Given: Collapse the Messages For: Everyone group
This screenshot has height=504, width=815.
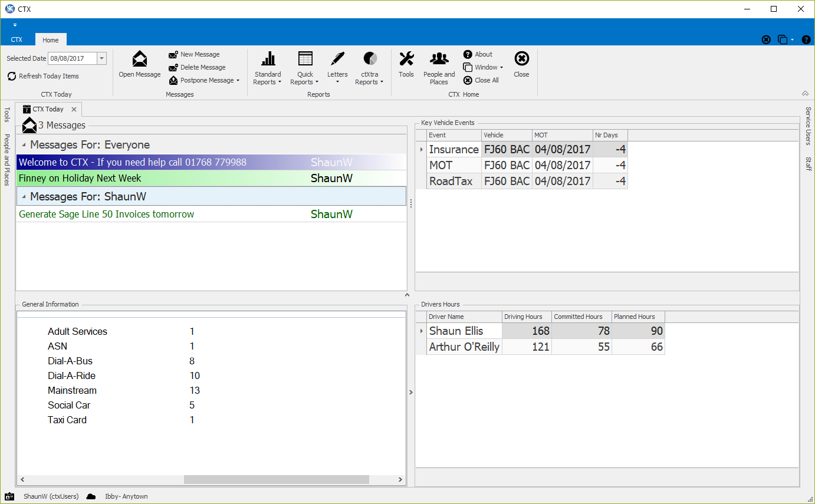Looking at the screenshot, I should pos(24,145).
